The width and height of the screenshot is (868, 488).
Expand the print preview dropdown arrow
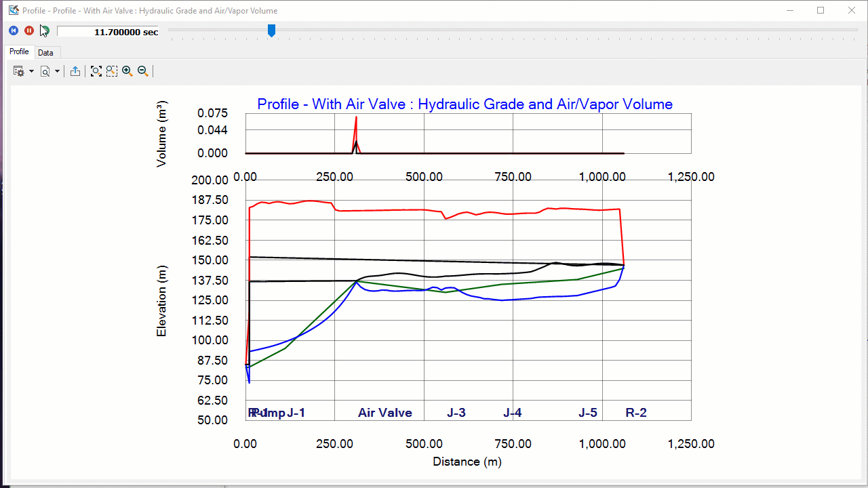[x=57, y=71]
